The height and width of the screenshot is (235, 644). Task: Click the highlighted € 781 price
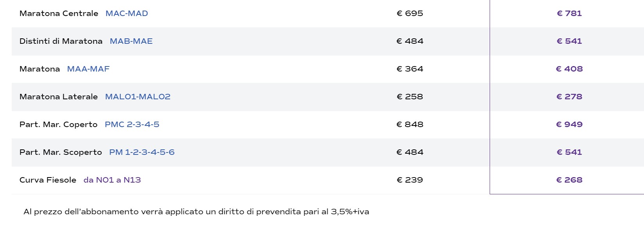(x=569, y=13)
